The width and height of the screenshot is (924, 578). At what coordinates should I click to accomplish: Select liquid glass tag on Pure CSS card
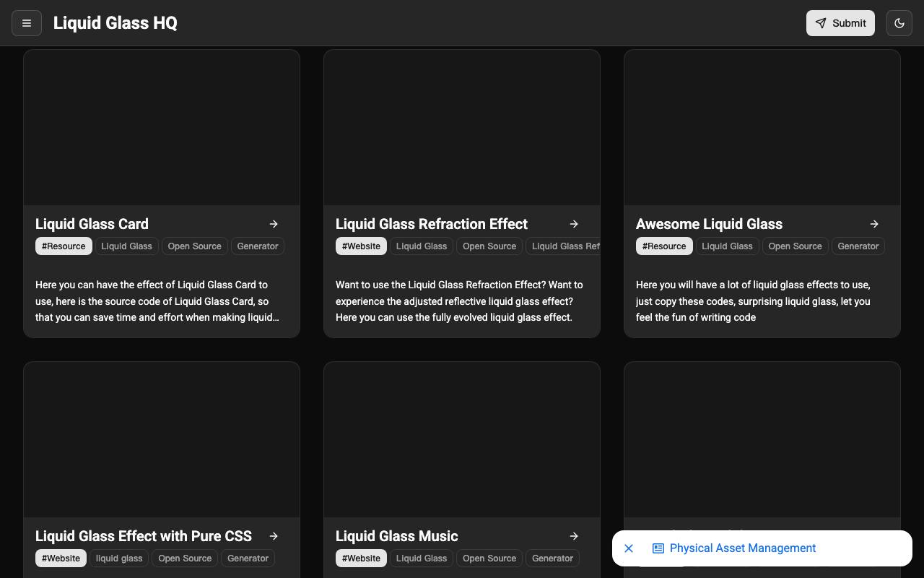[x=119, y=558]
